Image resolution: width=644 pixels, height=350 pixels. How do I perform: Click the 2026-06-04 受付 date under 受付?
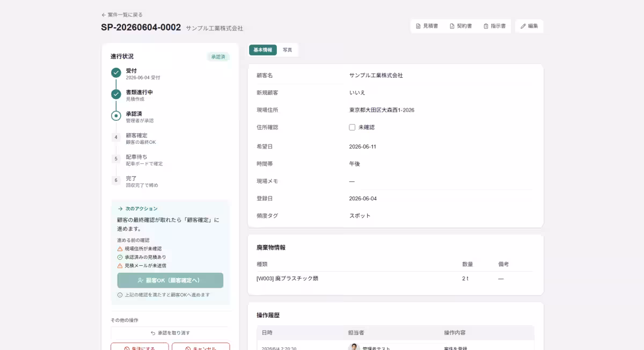pos(143,78)
